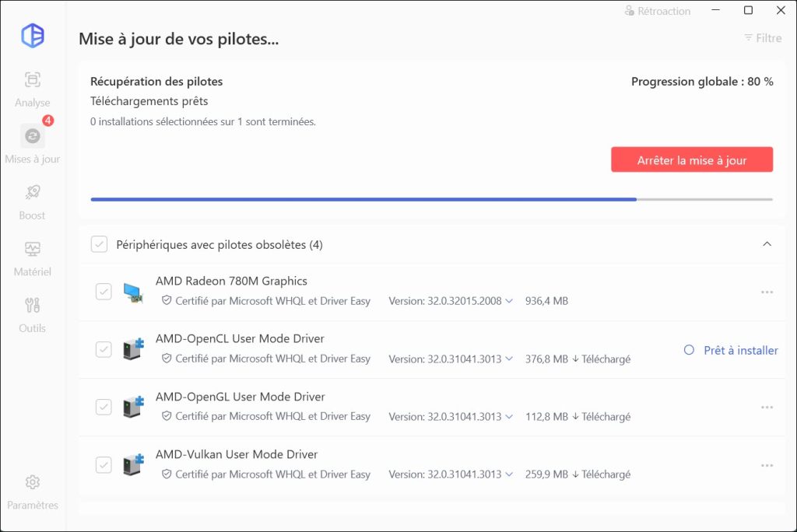Open more options for AMD-OpenGL User Mode Driver
The width and height of the screenshot is (797, 532).
[767, 408]
